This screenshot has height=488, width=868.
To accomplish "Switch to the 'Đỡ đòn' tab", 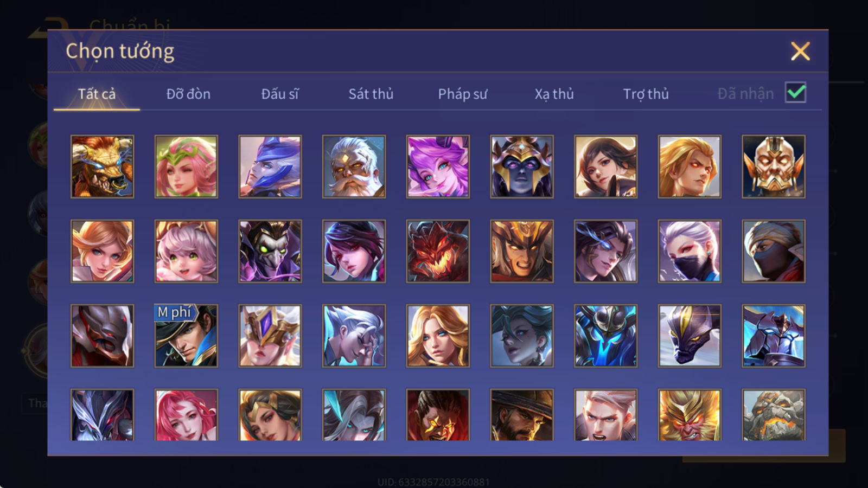I will click(x=188, y=94).
